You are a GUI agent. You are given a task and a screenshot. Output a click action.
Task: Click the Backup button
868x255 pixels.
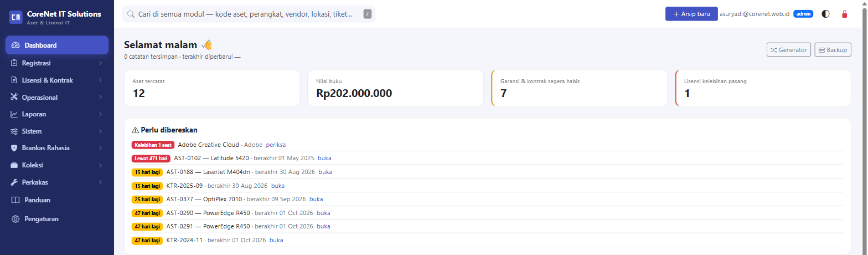coord(833,50)
